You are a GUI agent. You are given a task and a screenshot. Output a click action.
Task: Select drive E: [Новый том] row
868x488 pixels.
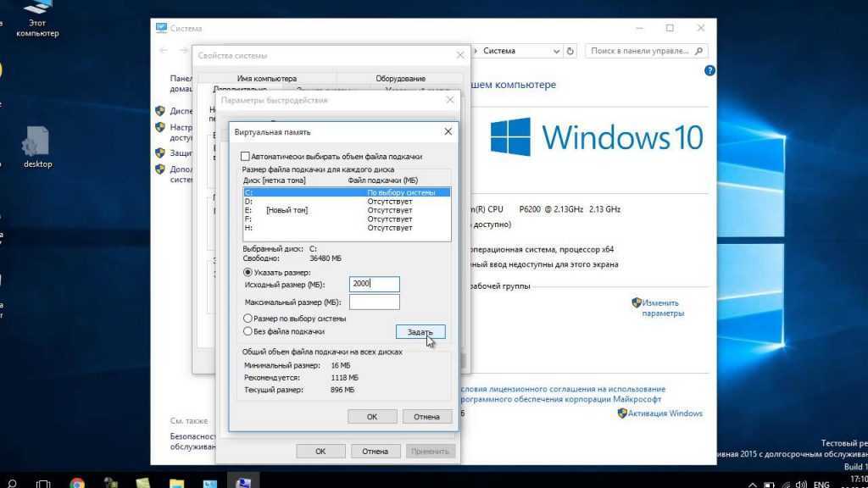(x=347, y=210)
